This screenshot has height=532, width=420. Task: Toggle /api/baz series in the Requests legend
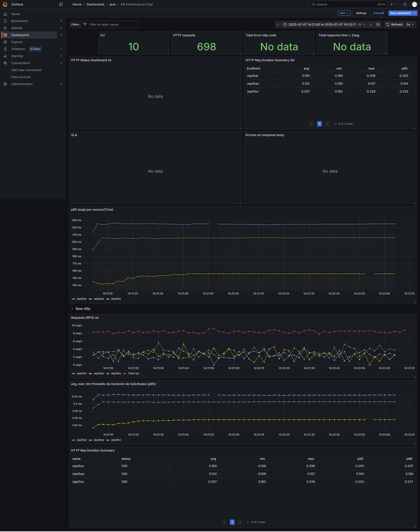(x=98, y=373)
